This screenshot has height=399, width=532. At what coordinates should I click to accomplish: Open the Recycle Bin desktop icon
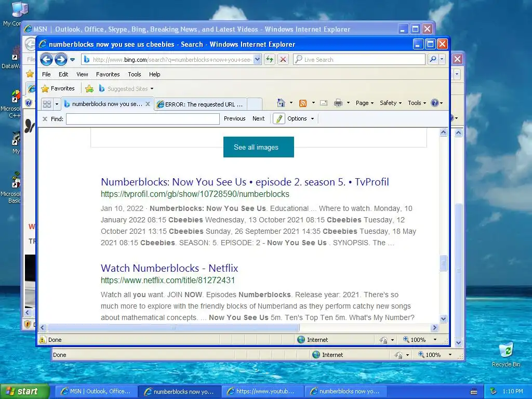(x=506, y=354)
